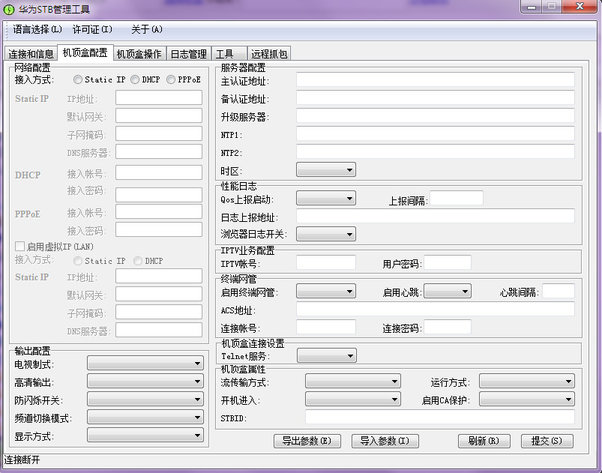Open the 启用CA保护 dropdown
Image resolution: width=602 pixels, height=473 pixels.
tap(527, 399)
